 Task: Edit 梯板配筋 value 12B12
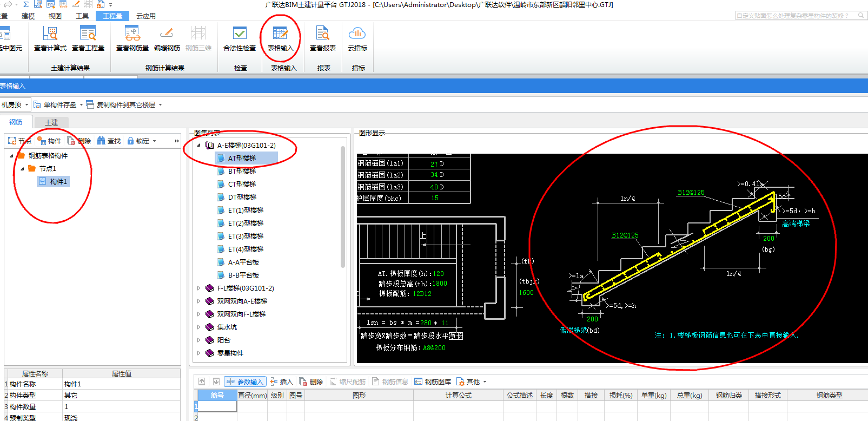(x=422, y=294)
